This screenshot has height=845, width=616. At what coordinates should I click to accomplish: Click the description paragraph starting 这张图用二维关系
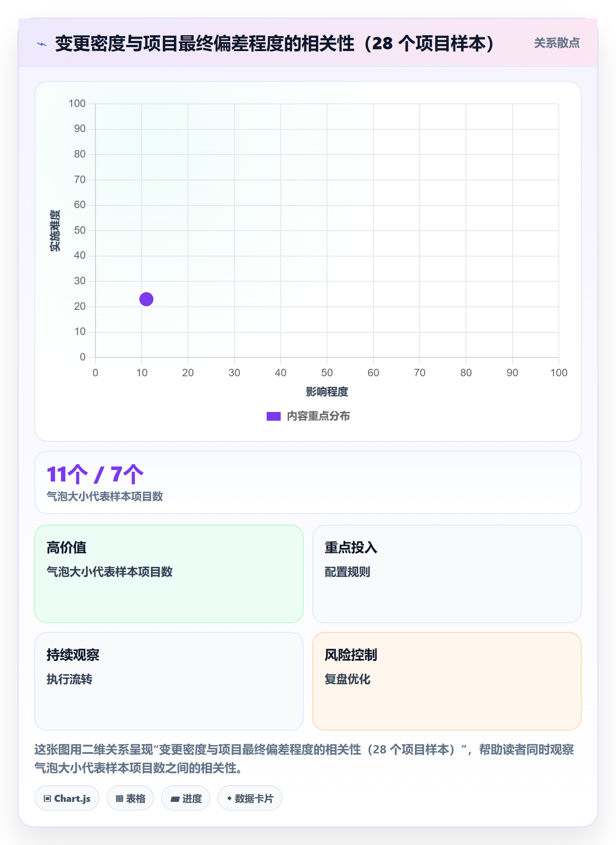[304, 759]
